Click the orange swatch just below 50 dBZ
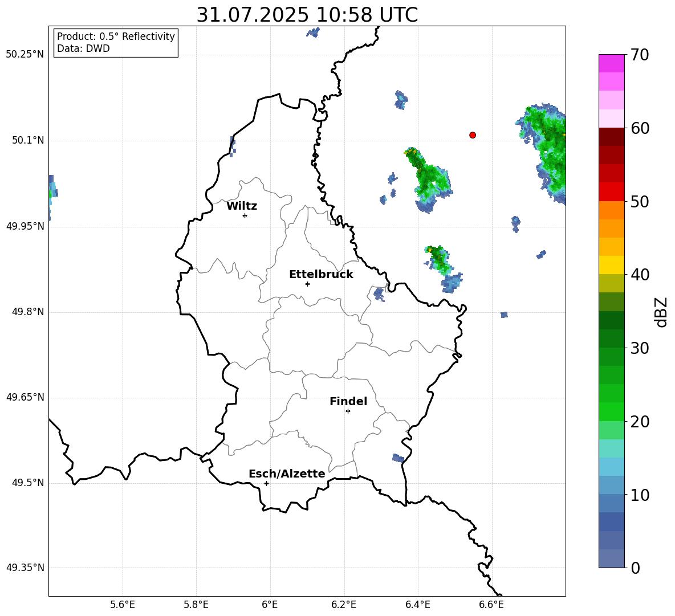Image resolution: width=675 pixels, height=616 pixels. click(x=611, y=210)
